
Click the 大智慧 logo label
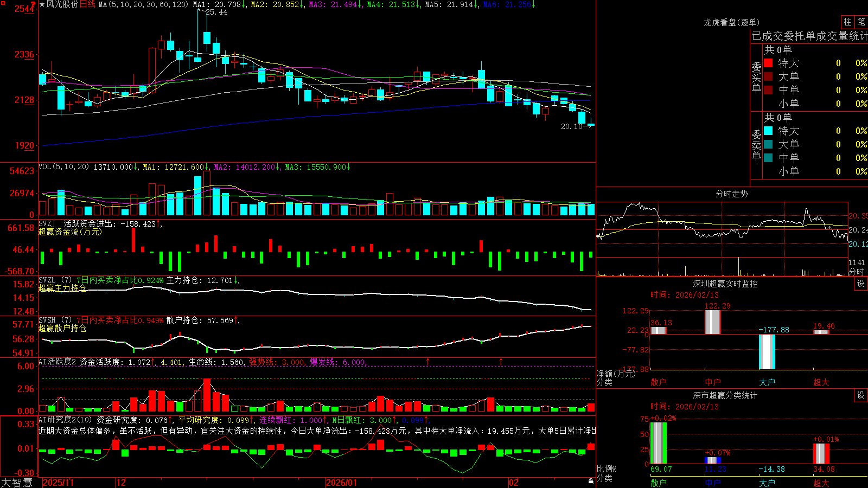[x=17, y=483]
